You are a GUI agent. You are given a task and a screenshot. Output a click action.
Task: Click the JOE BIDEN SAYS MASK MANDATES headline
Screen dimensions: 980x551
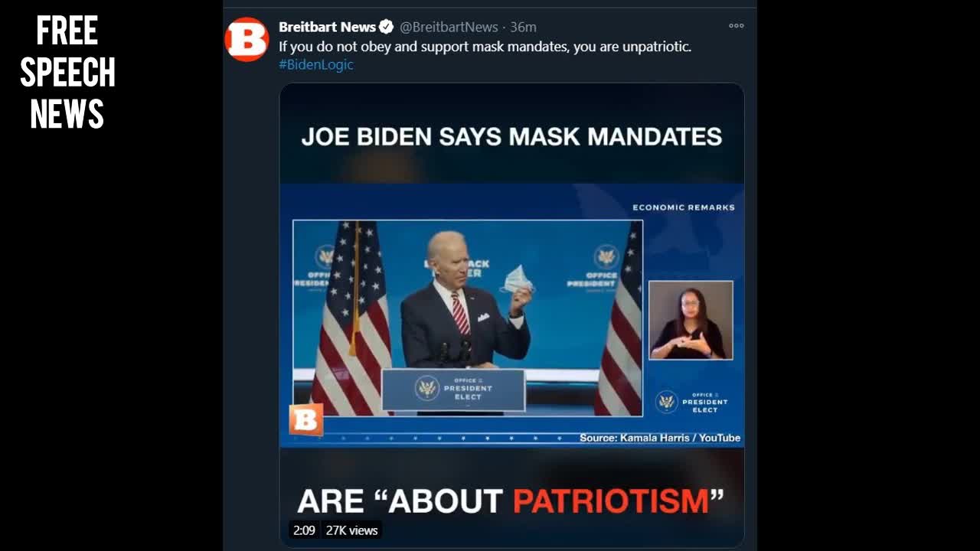click(511, 136)
